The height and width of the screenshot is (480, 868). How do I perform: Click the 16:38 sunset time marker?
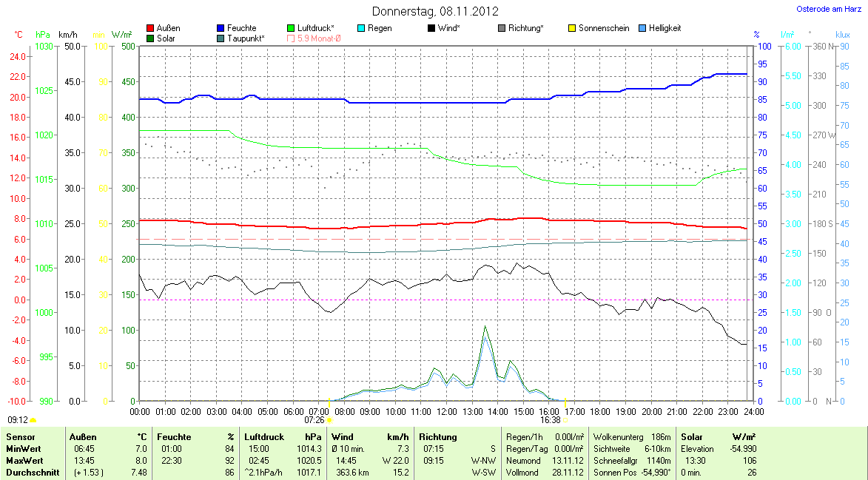(x=551, y=419)
